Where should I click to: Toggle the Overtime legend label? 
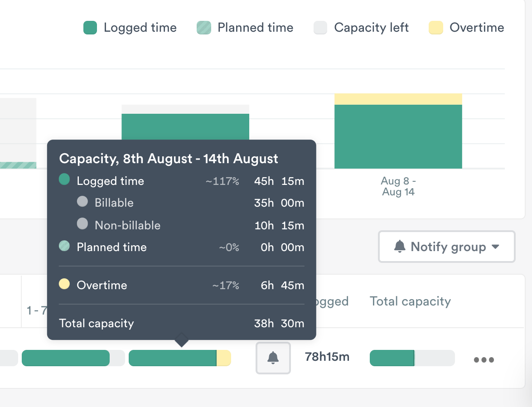pyautogui.click(x=476, y=28)
